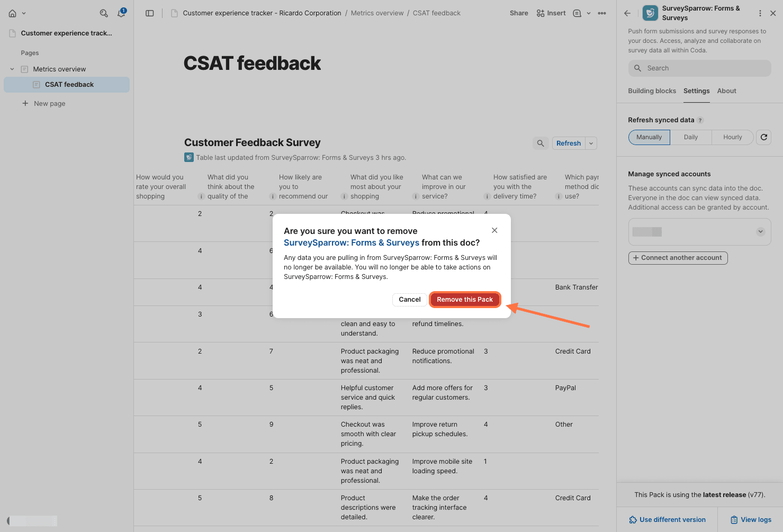783x532 pixels.
Task: Open the notifications bell icon
Action: pyautogui.click(x=121, y=13)
